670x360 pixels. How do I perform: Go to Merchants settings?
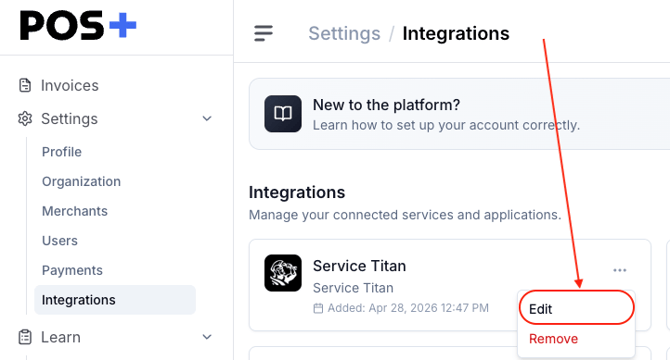point(75,211)
